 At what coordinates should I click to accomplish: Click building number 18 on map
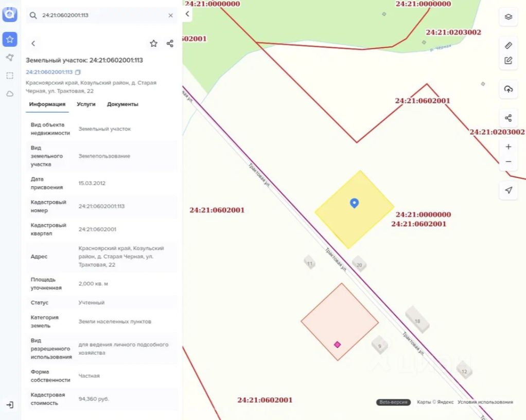[417, 320]
